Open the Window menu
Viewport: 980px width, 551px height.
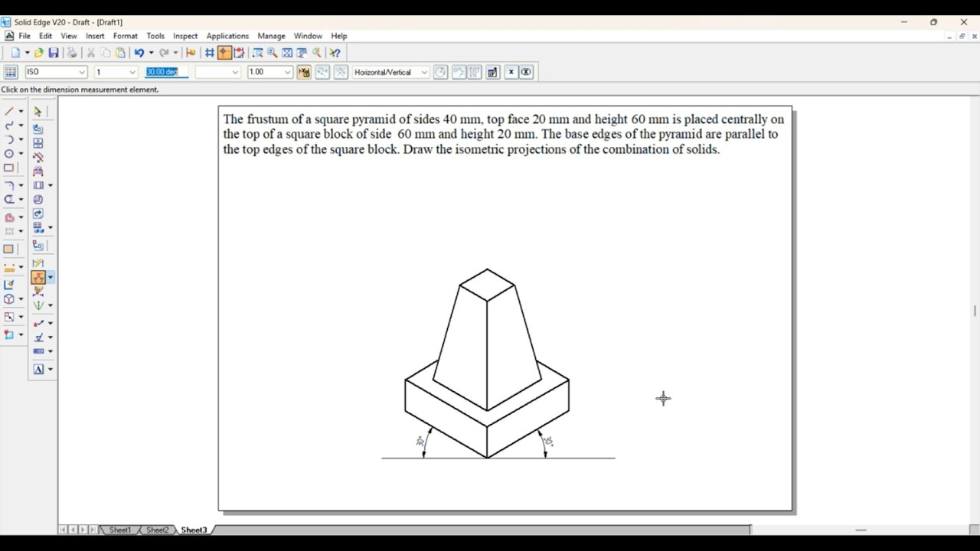tap(308, 36)
